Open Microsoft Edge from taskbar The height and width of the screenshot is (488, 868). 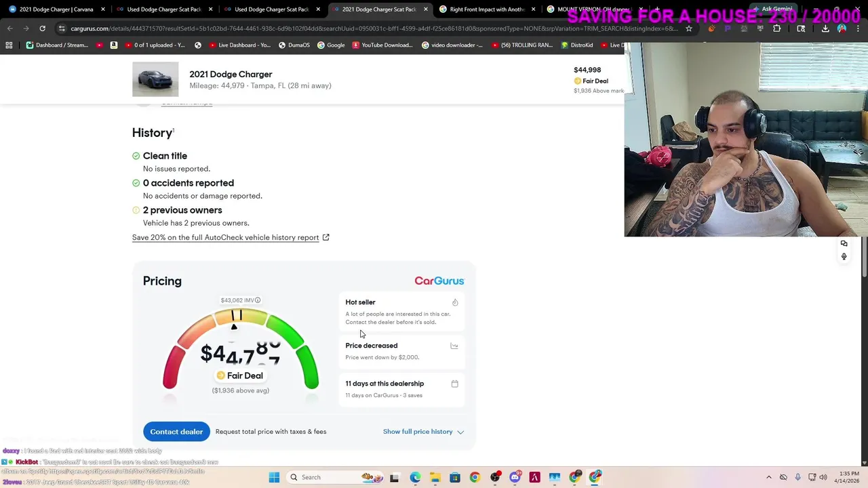pos(415,477)
